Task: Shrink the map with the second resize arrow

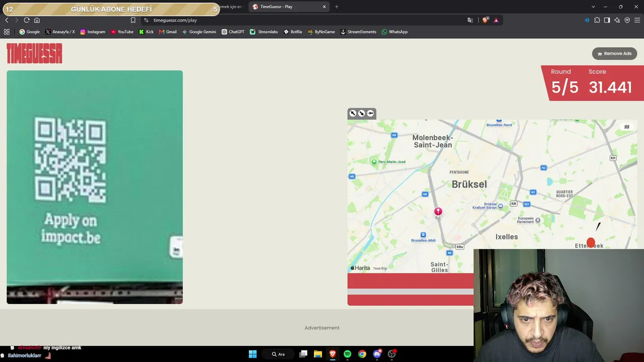Action: [361, 113]
